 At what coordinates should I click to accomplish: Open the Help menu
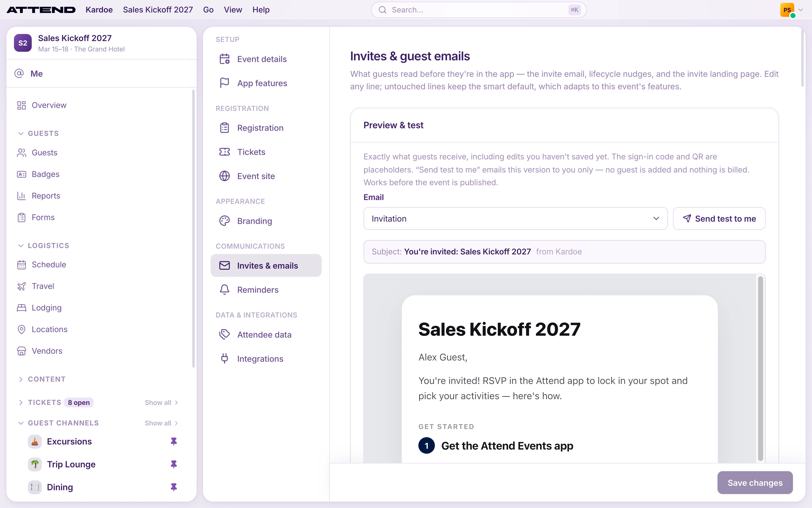(x=261, y=10)
